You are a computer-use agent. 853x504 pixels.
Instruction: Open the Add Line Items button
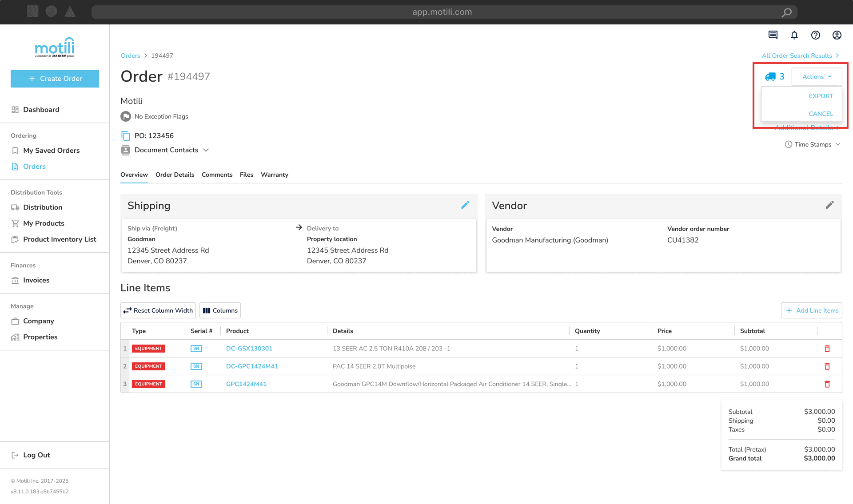pyautogui.click(x=812, y=310)
